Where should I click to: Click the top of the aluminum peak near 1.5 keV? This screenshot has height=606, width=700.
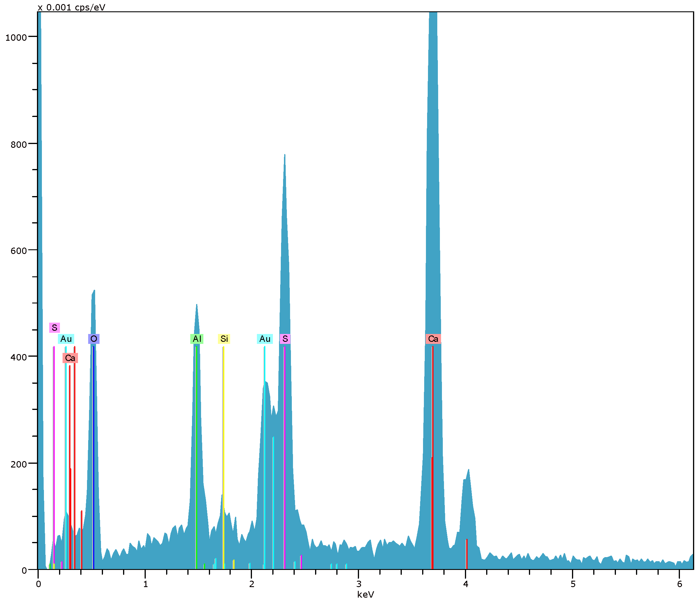196,305
